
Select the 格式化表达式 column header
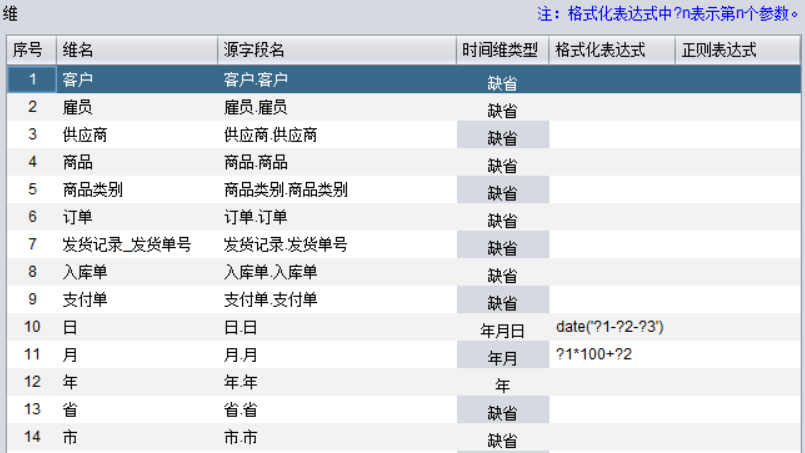(x=610, y=50)
